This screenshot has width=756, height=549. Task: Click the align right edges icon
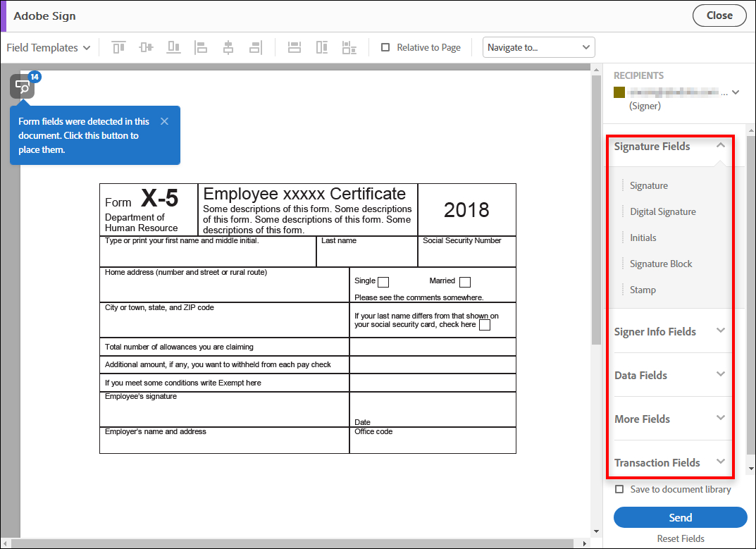(255, 47)
